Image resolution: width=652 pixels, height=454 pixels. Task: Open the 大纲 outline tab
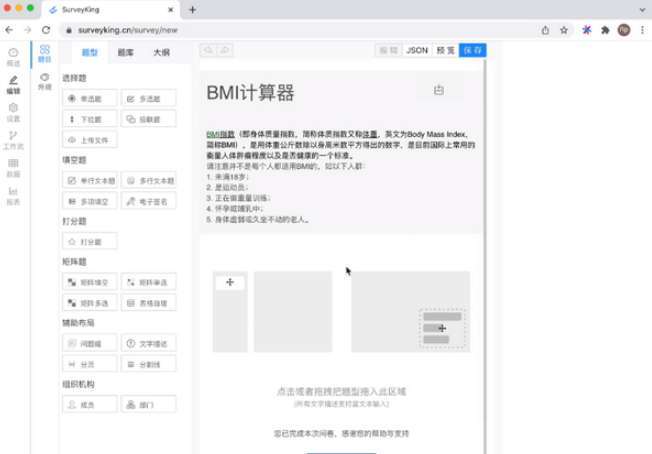[x=160, y=52]
